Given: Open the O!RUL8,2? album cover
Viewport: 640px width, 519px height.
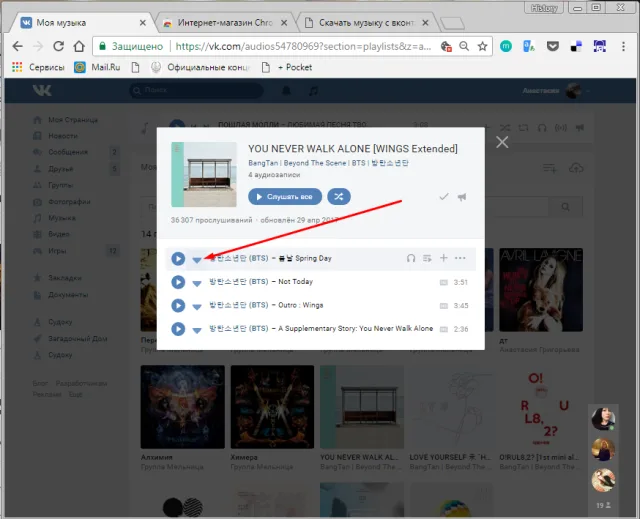Looking at the screenshot, I should tap(541, 407).
